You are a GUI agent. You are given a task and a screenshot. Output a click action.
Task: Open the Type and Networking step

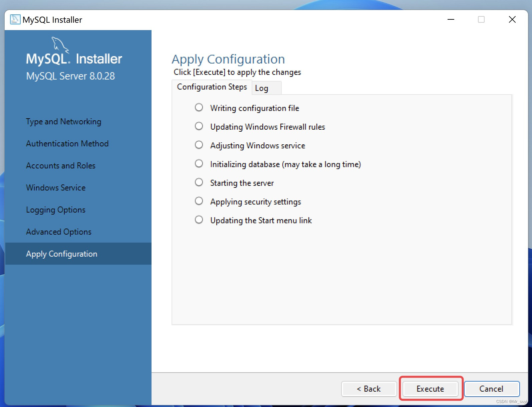pos(63,122)
